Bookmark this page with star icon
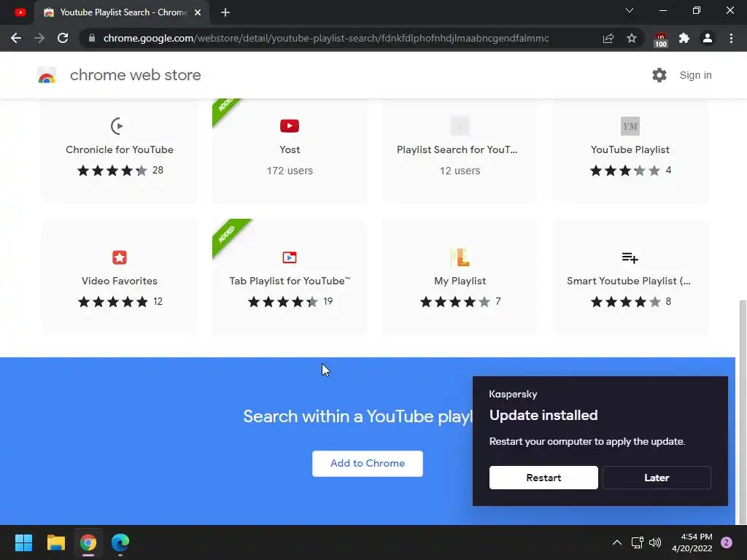Viewport: 747px width, 560px height. (x=632, y=38)
